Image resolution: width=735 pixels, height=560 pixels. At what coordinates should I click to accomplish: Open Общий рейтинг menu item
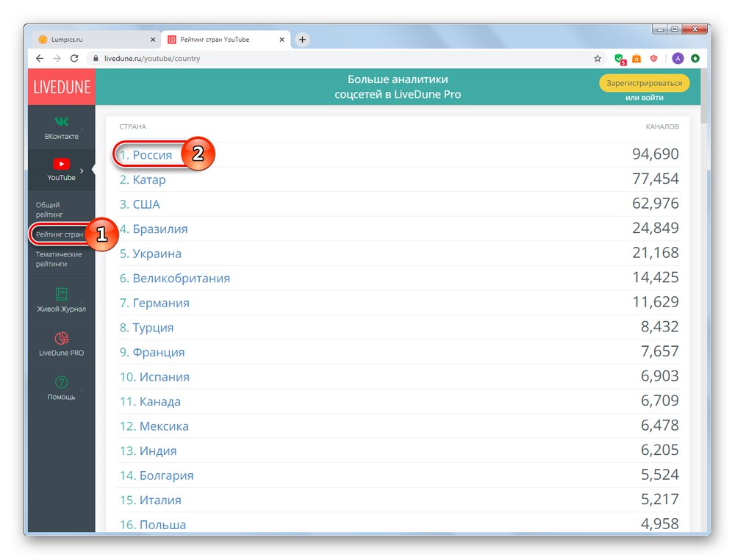coord(49,209)
